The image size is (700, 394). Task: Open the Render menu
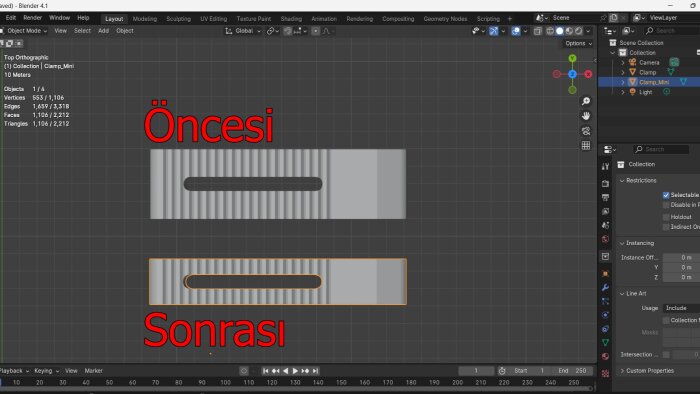click(x=33, y=18)
